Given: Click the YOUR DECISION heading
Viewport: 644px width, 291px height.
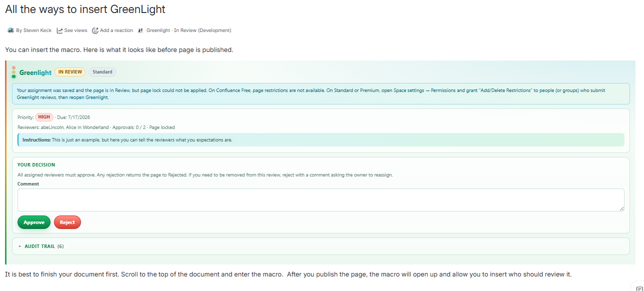Looking at the screenshot, I should point(36,165).
